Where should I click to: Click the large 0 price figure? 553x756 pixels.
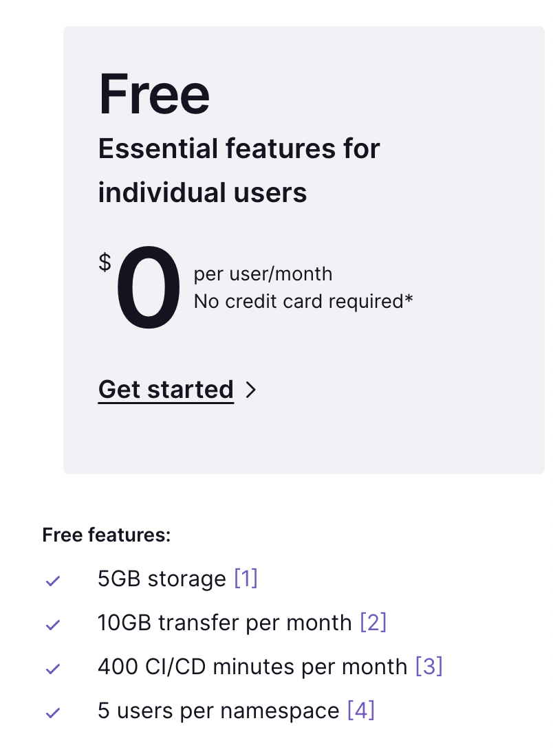[148, 287]
